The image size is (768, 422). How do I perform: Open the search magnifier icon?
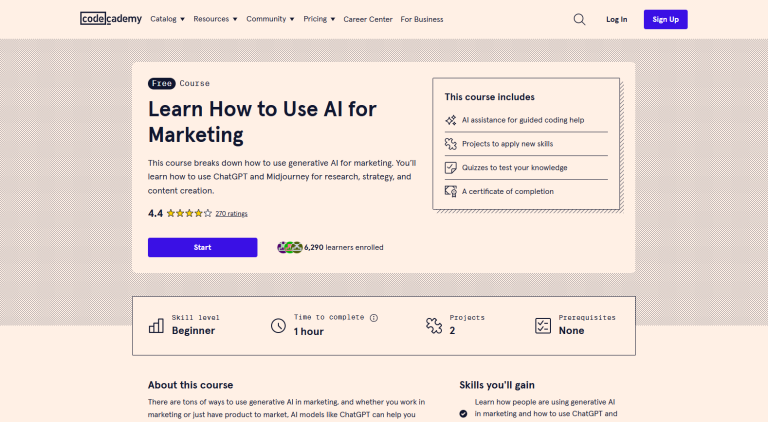(579, 19)
